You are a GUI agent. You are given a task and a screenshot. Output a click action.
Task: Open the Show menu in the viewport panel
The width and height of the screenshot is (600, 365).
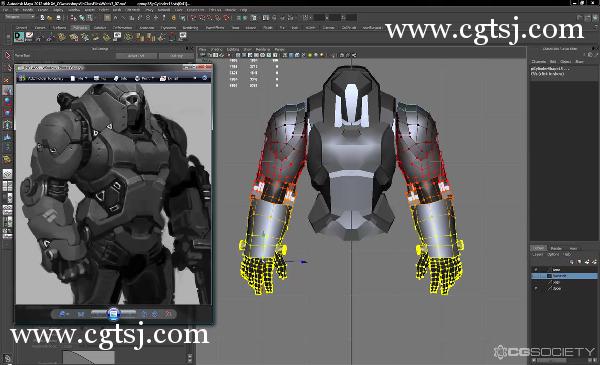pyautogui.click(x=248, y=49)
